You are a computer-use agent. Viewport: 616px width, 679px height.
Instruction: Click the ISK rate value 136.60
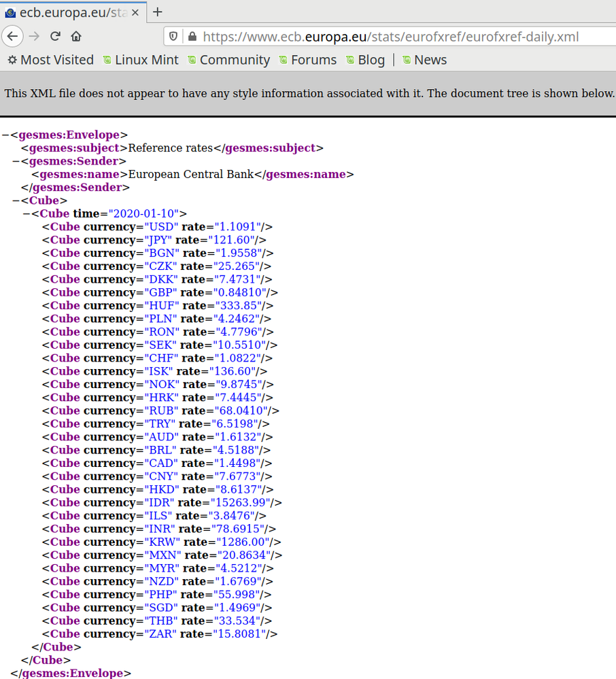tap(233, 371)
